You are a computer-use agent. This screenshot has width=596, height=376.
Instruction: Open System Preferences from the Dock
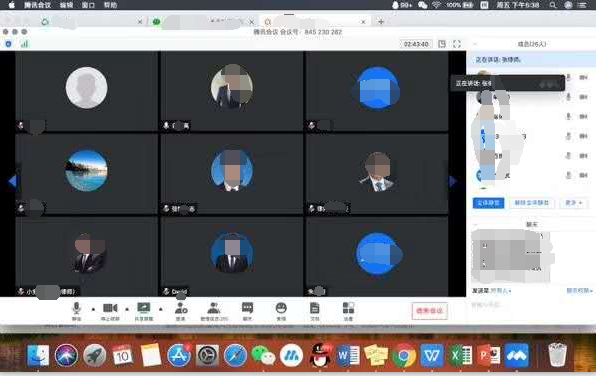(x=207, y=355)
